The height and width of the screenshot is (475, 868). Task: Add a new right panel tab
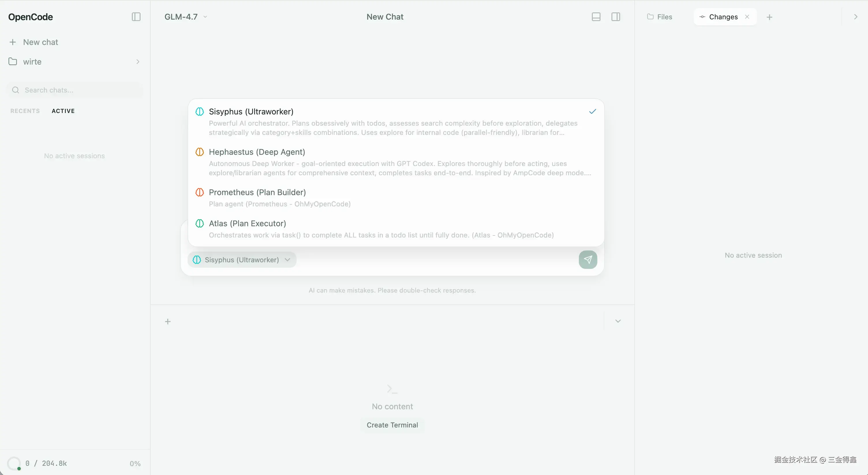click(x=769, y=17)
